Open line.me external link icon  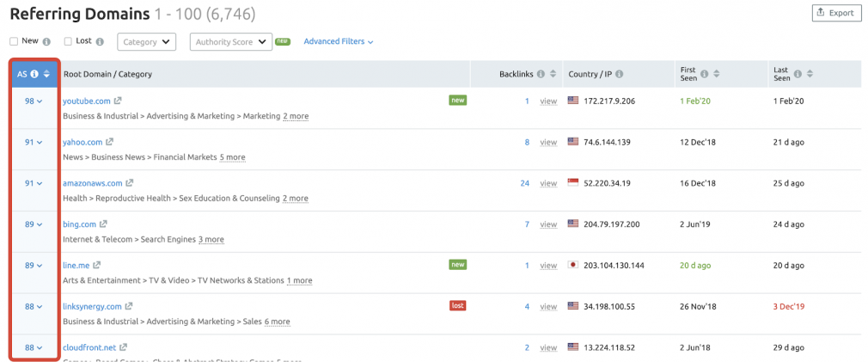tap(97, 265)
